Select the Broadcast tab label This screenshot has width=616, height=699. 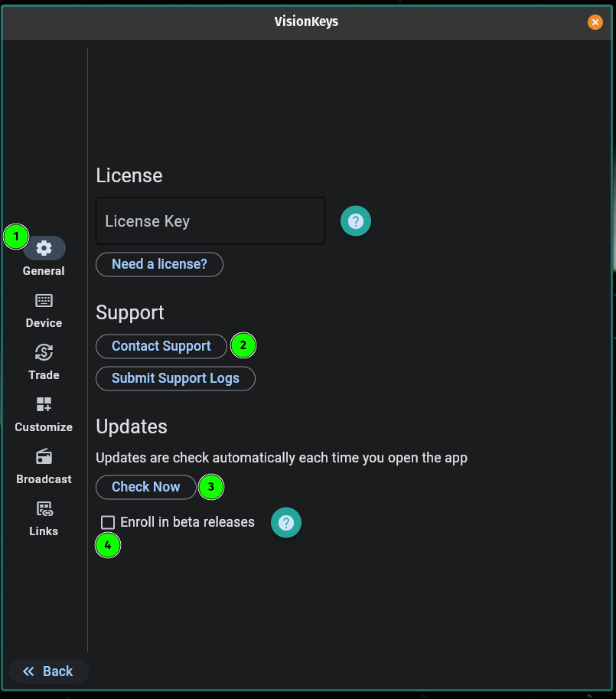[44, 479]
